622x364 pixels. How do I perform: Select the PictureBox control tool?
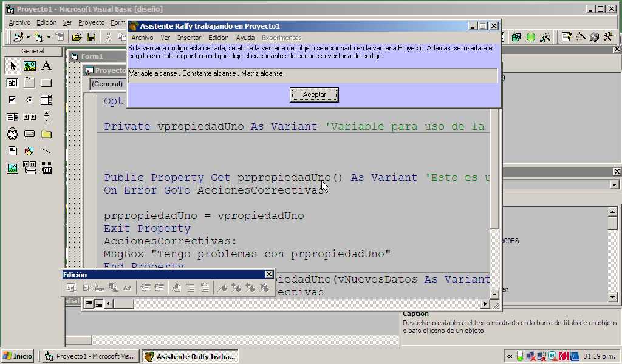29,66
